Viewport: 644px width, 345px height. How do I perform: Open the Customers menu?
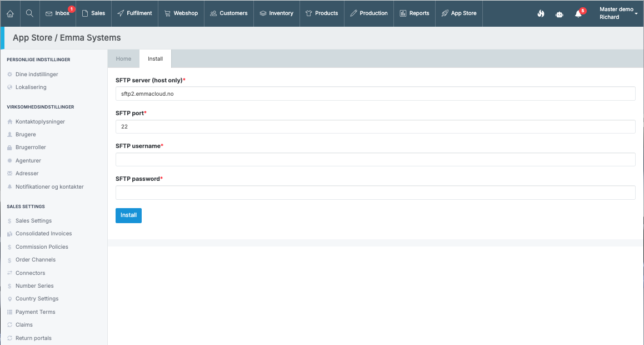point(229,13)
